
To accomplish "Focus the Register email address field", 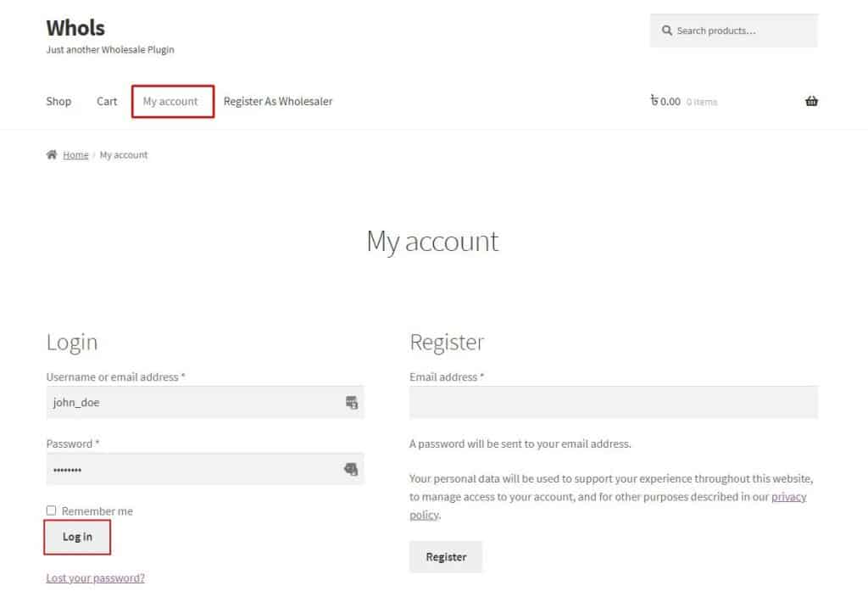I will [x=613, y=403].
